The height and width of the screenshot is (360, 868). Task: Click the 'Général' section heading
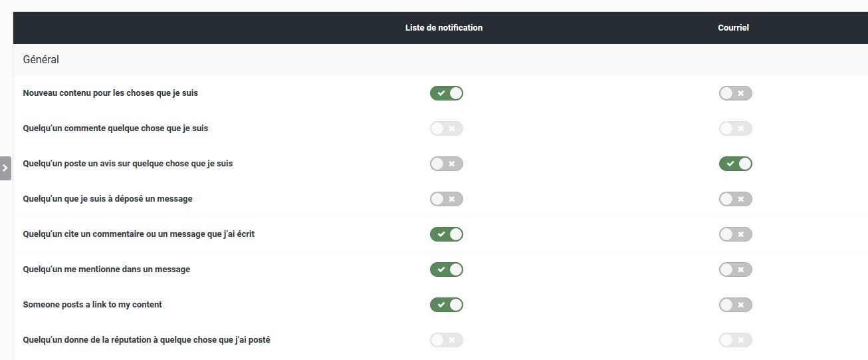tap(41, 60)
